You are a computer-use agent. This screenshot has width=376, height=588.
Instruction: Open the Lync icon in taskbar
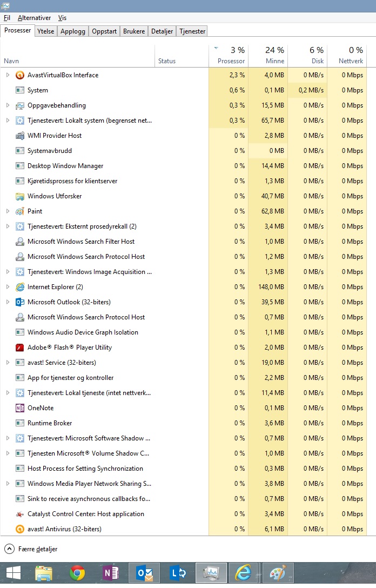[x=178, y=573]
